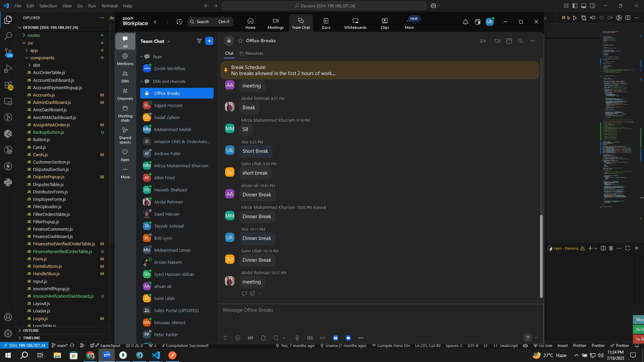644x362 pixels.
Task: Run the code with the play icon in VS Code
Action: 575,18
